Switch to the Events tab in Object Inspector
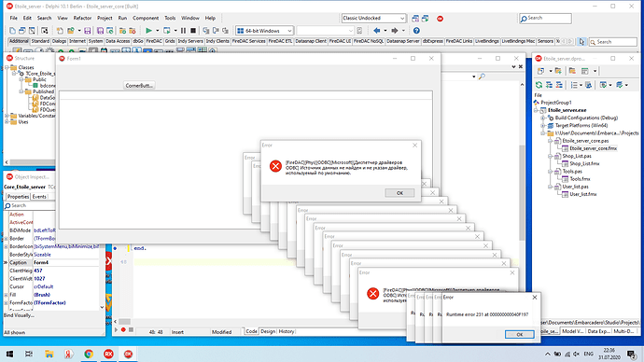 39,197
